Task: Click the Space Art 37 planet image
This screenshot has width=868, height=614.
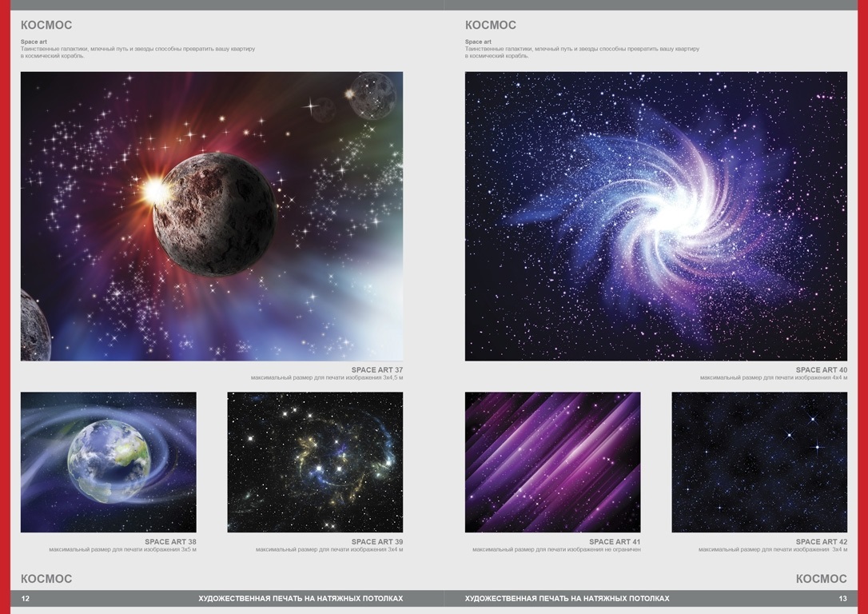Action: coord(212,216)
